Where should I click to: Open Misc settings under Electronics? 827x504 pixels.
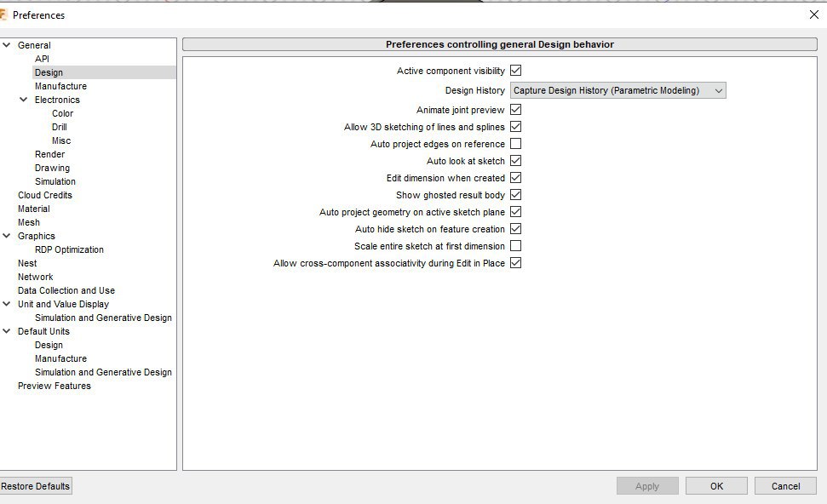(x=61, y=140)
